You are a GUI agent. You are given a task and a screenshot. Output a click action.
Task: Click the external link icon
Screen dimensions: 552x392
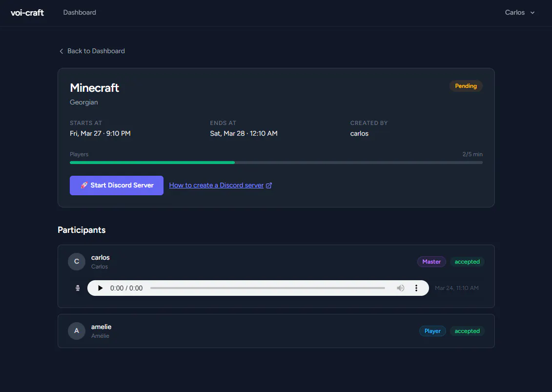click(x=268, y=186)
